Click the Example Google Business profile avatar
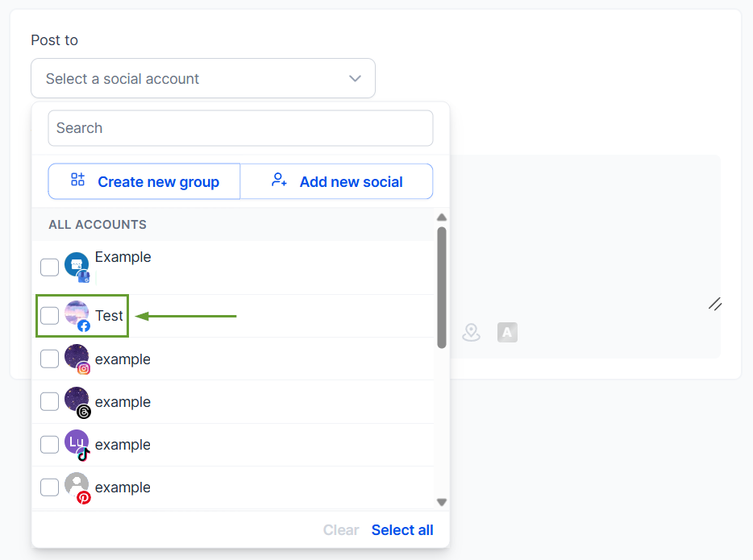 77,266
